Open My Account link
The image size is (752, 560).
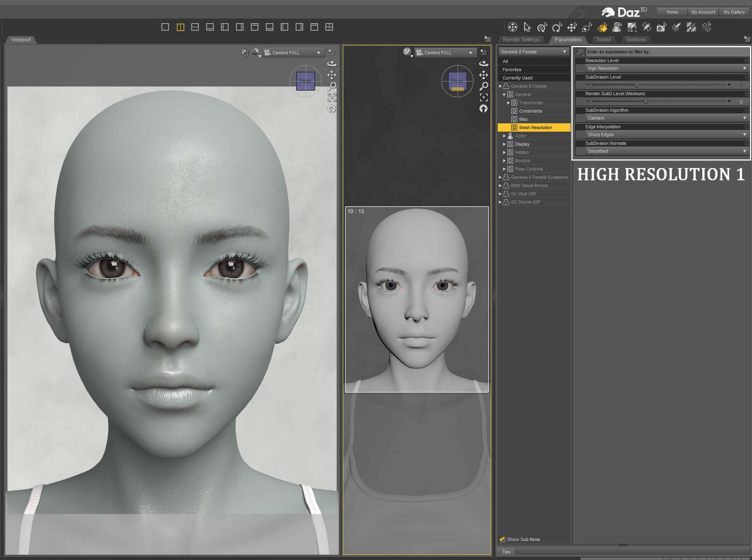pyautogui.click(x=703, y=12)
